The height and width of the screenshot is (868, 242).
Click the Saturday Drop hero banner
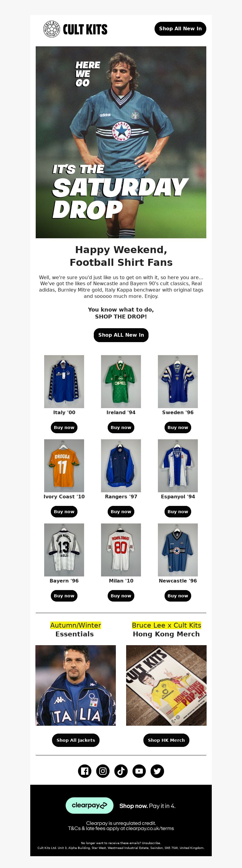tap(121, 142)
